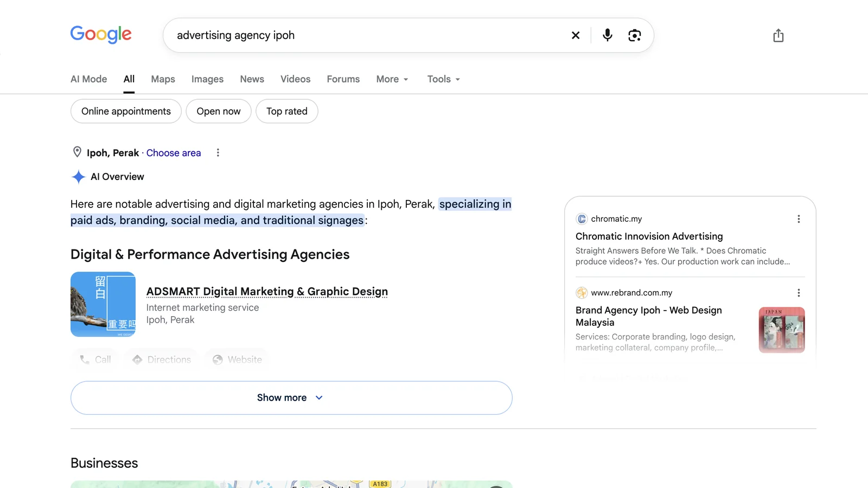Screen dimensions: 868x488
Task: Clear the search query with X icon
Action: pos(576,35)
